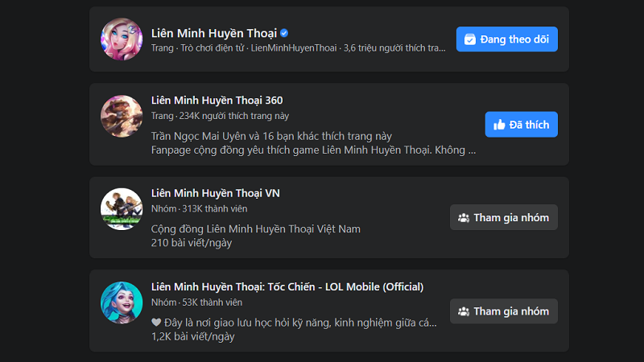Click the Trần Ngọc Mai Uyên friends-like text
Screen dimensions: 644x362
tap(260, 136)
